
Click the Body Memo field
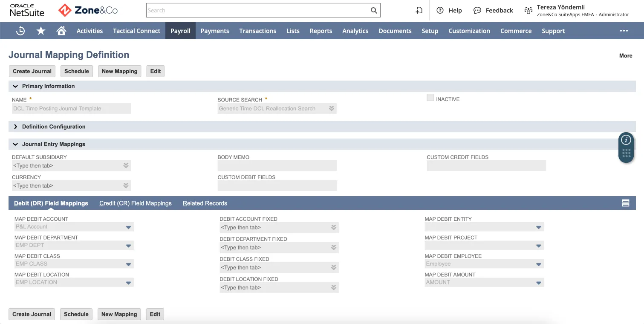(x=277, y=166)
